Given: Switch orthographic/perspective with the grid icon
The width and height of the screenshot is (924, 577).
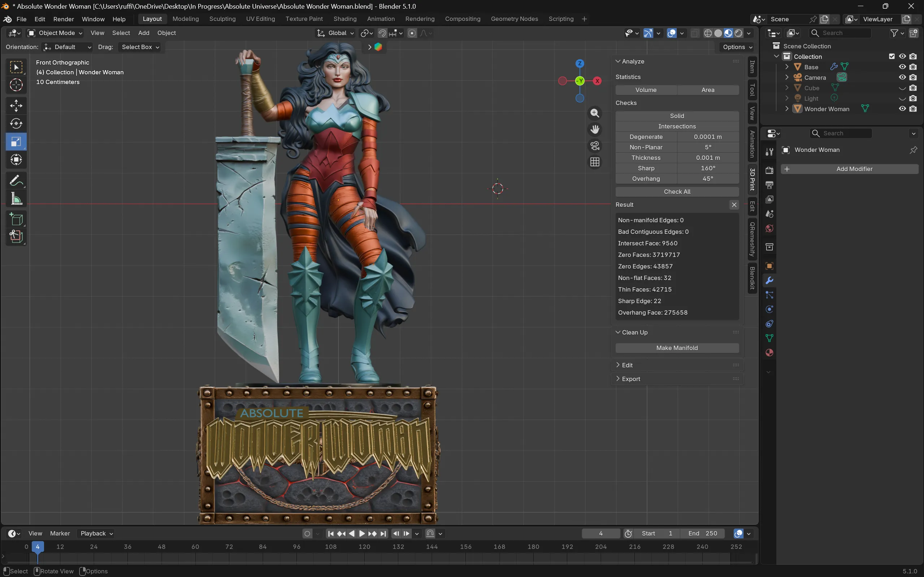Looking at the screenshot, I should coord(594,162).
